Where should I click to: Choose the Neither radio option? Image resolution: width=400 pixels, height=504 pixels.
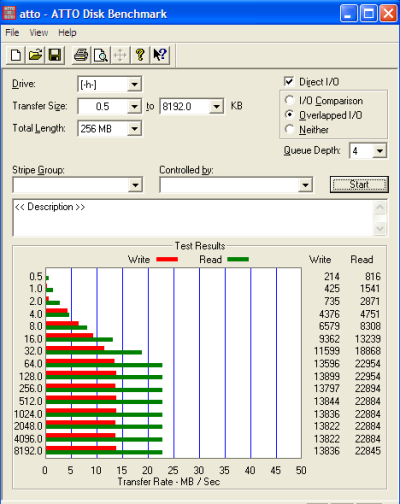[x=289, y=129]
